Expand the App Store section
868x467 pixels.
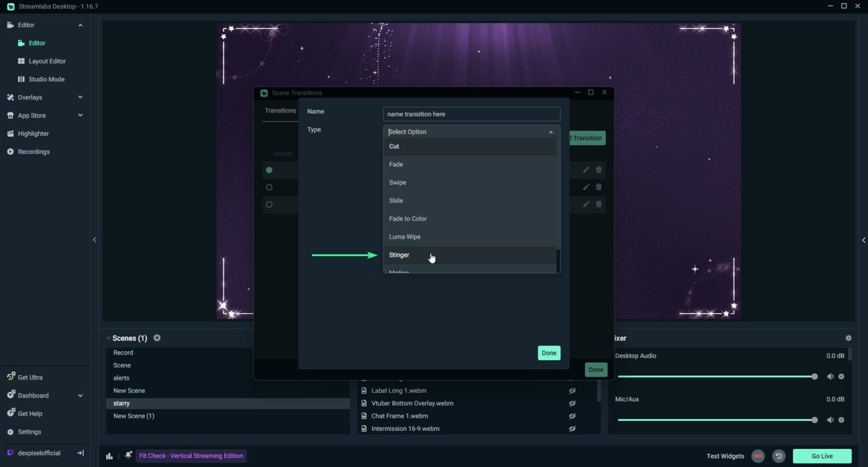point(80,115)
